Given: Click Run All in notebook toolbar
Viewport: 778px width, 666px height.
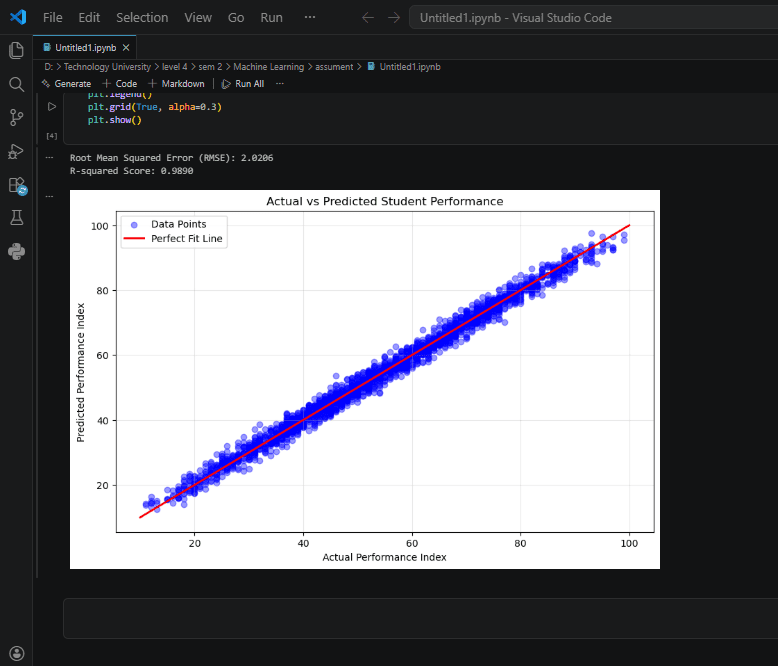Looking at the screenshot, I should (243, 84).
